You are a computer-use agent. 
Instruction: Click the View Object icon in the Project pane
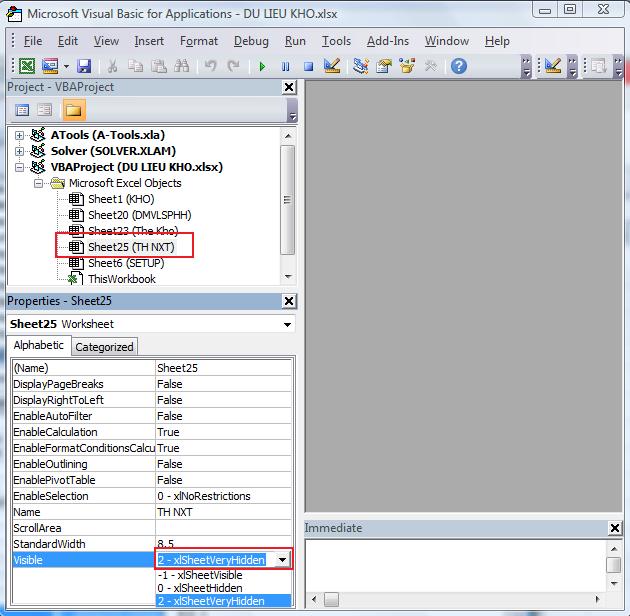pos(45,110)
